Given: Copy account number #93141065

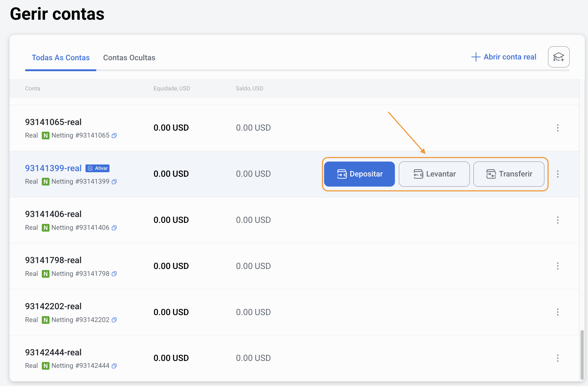Looking at the screenshot, I should click(x=114, y=136).
